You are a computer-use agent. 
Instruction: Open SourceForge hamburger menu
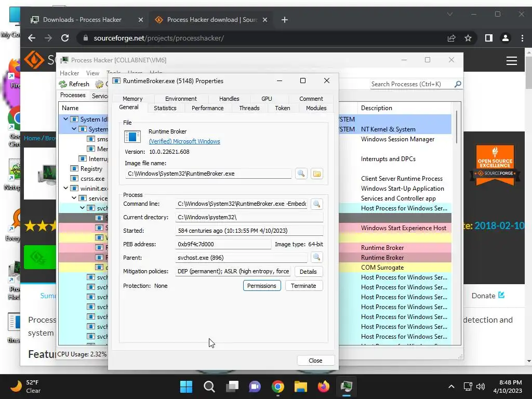tap(512, 61)
